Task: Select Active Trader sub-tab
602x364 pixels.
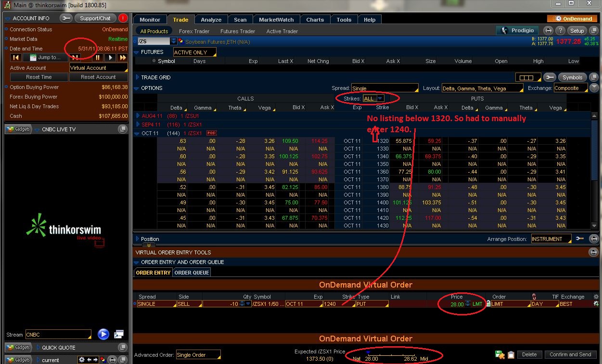Action: [282, 31]
